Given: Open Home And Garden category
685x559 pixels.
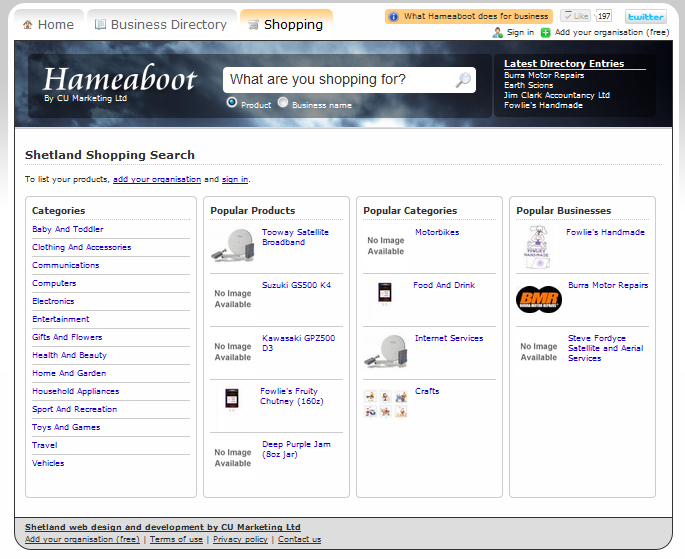Looking at the screenshot, I should tap(69, 373).
